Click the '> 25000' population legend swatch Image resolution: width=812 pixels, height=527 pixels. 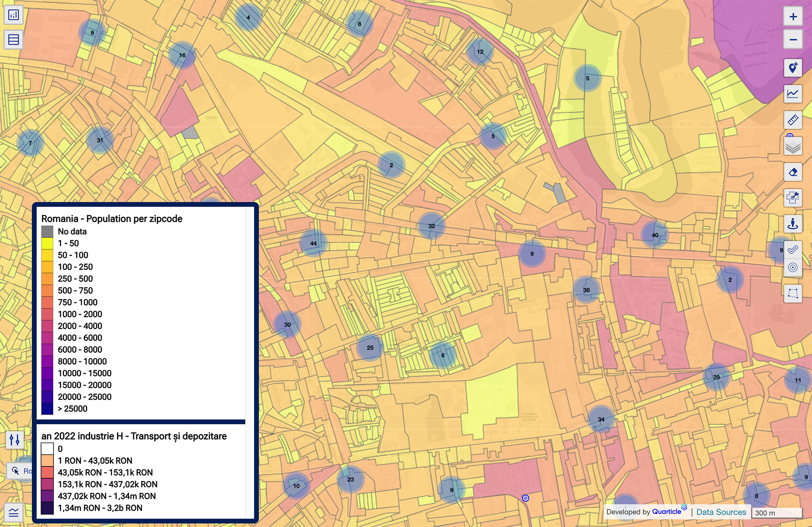47,408
